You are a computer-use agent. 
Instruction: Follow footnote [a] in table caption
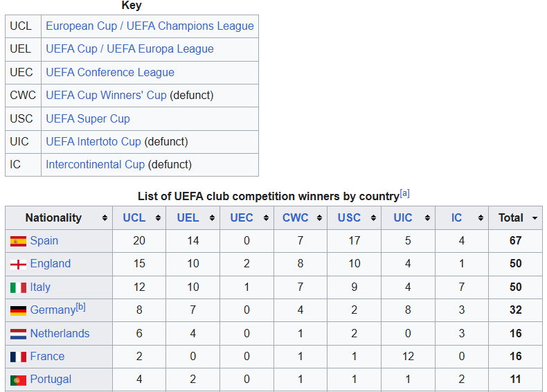[404, 193]
